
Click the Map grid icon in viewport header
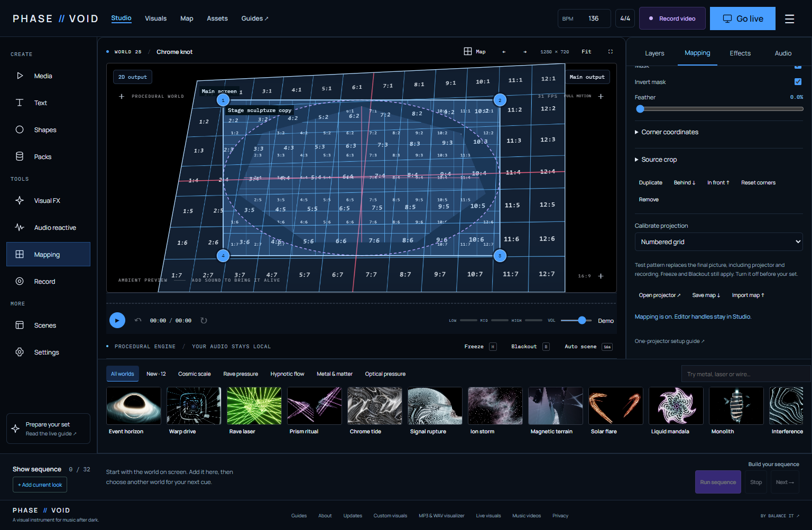(468, 51)
